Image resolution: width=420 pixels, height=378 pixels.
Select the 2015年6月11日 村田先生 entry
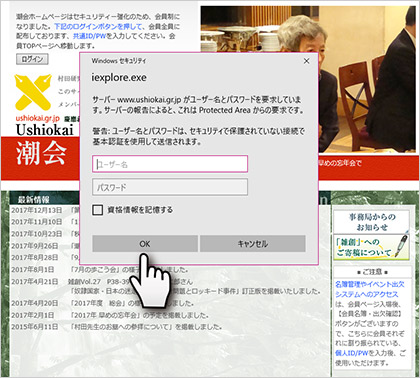click(116, 327)
